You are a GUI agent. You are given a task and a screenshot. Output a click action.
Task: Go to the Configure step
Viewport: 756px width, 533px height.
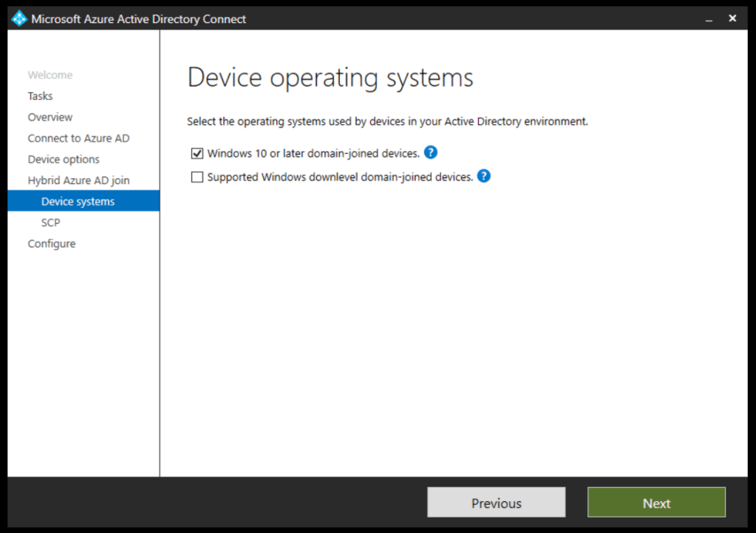(52, 243)
